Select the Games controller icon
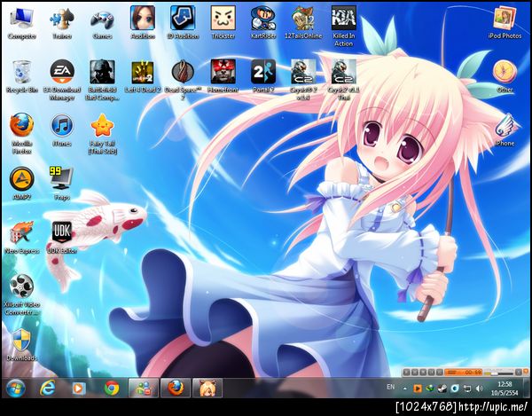The width and height of the screenshot is (532, 416). coord(102,23)
